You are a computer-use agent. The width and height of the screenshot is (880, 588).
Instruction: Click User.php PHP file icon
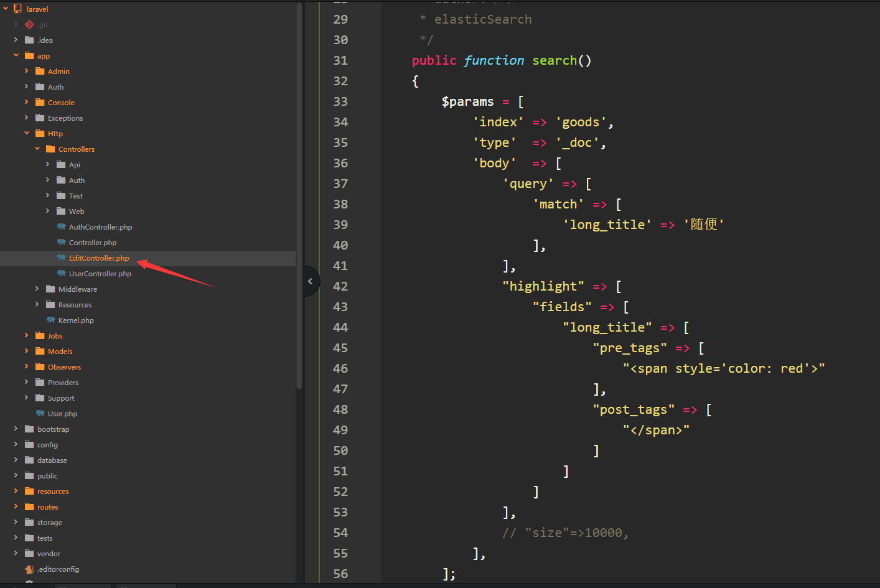click(x=40, y=413)
